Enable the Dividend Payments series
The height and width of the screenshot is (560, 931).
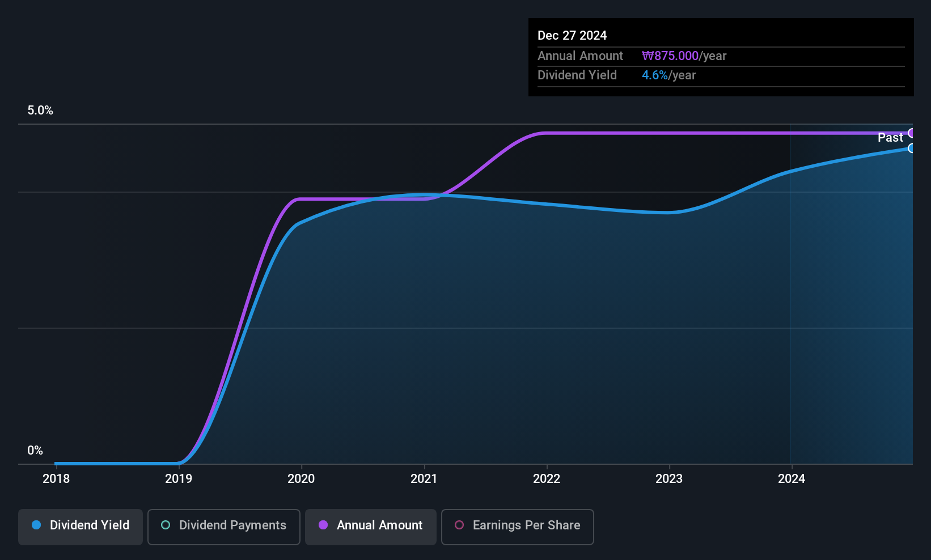tap(224, 527)
